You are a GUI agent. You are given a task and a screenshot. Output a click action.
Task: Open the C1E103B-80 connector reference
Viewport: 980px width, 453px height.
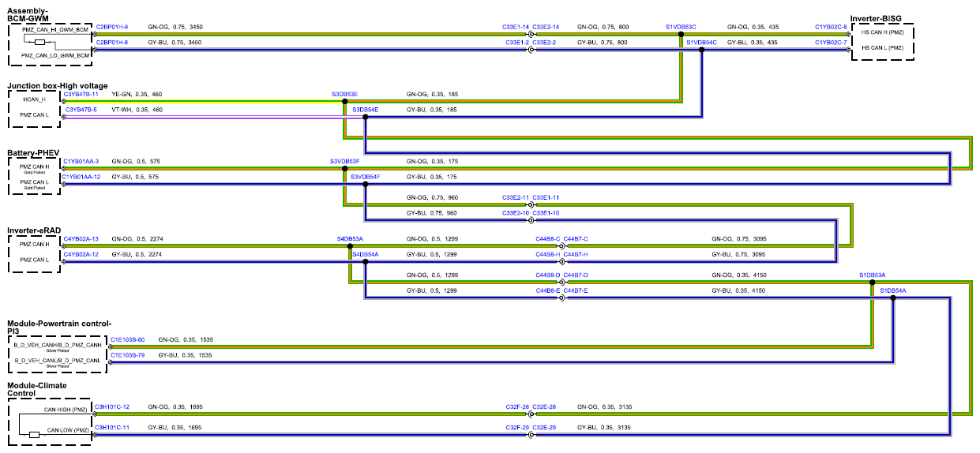click(127, 339)
